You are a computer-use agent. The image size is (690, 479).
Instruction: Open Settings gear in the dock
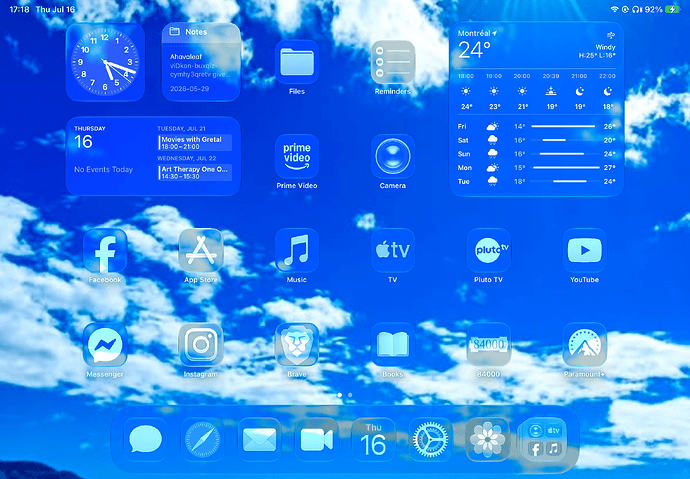pyautogui.click(x=430, y=439)
